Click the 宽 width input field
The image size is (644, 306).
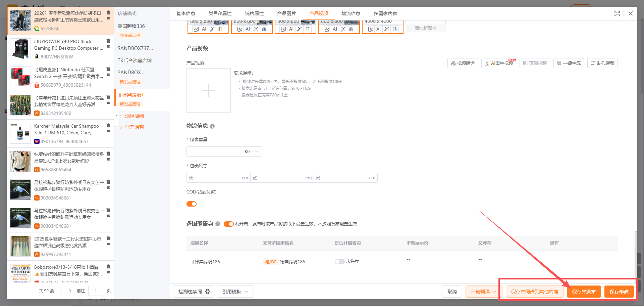point(282,178)
